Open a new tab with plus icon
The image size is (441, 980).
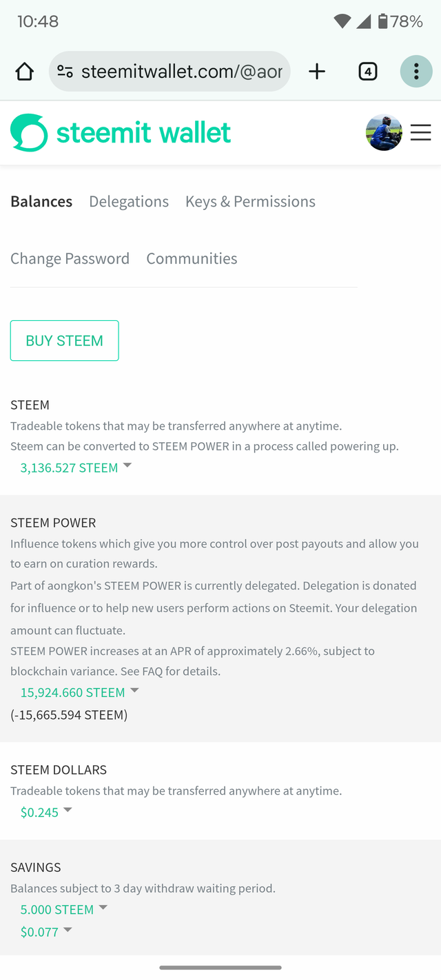317,72
